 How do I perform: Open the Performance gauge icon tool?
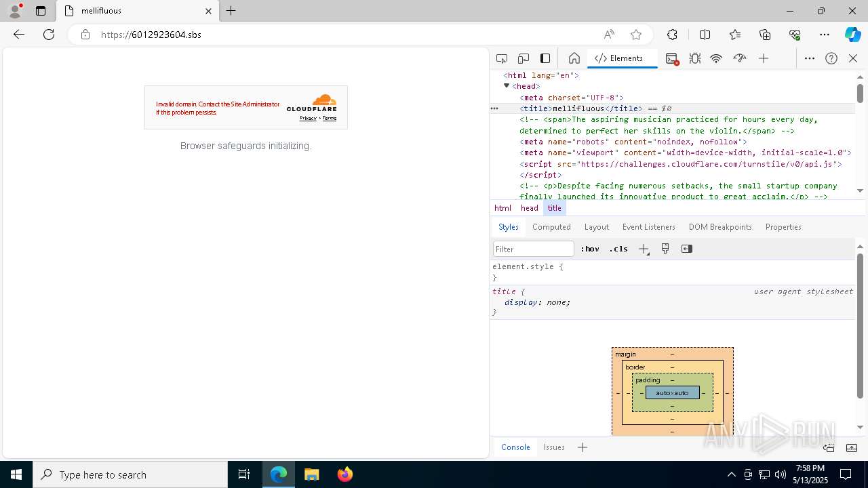tap(740, 58)
